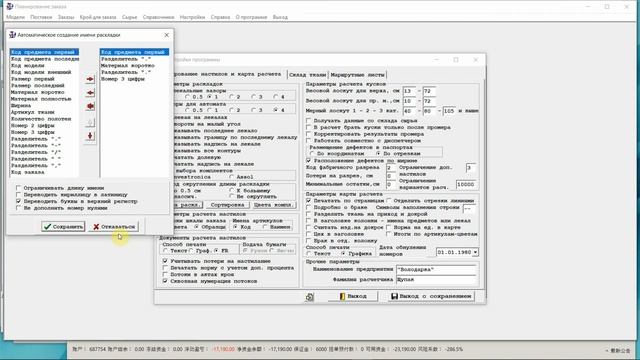Screen dimensions: 640x360
Task: Open the date dropdown showing 01.01.1980
Action: (x=475, y=253)
